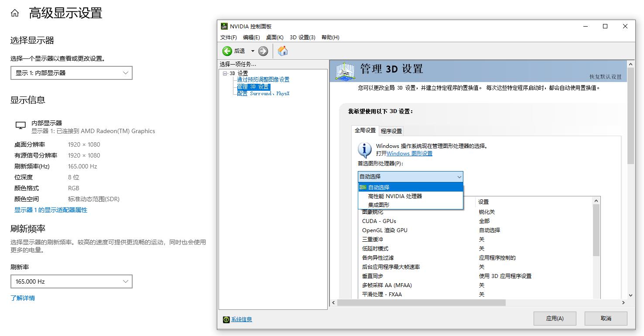Click the Home icon in Windows 设置
This screenshot has width=644, height=336.
(x=14, y=13)
